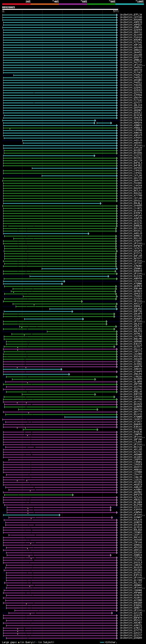Select hit label UniRef100_B1VK36
This screenshot has width=146, height=644.
[x=131, y=115]
